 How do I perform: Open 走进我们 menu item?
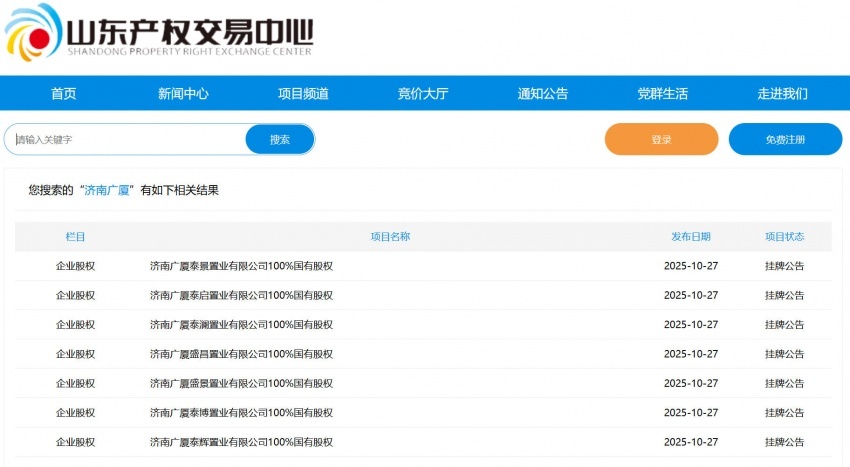pyautogui.click(x=782, y=93)
